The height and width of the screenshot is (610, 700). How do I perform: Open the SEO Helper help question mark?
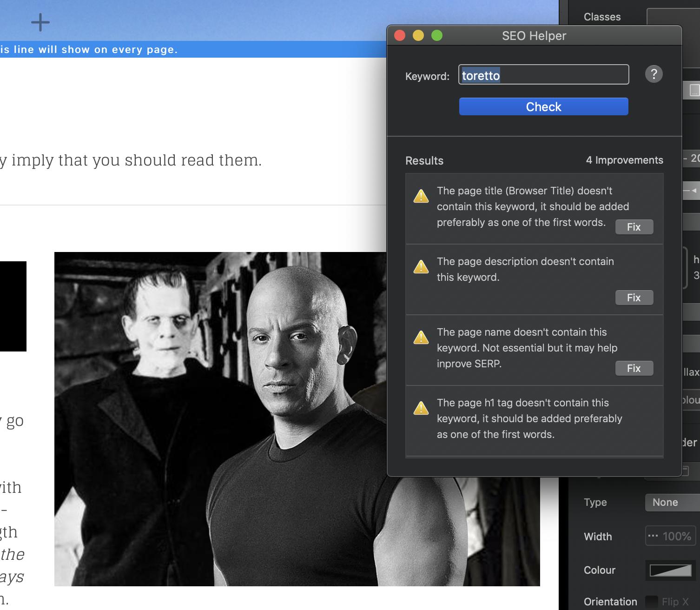654,74
